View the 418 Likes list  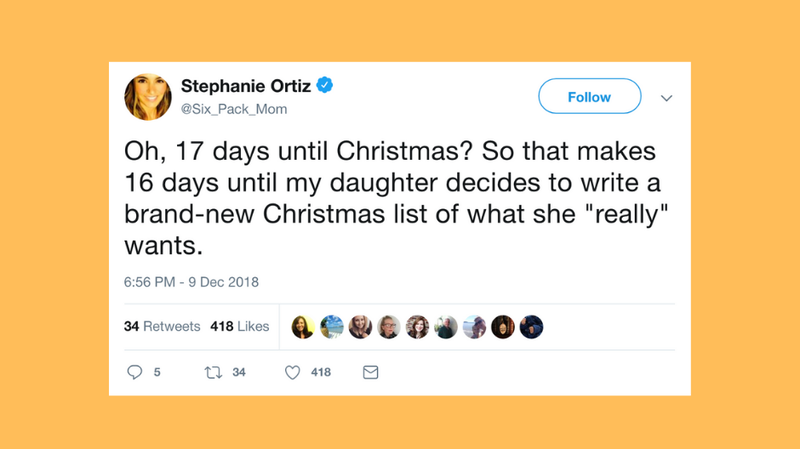[240, 327]
